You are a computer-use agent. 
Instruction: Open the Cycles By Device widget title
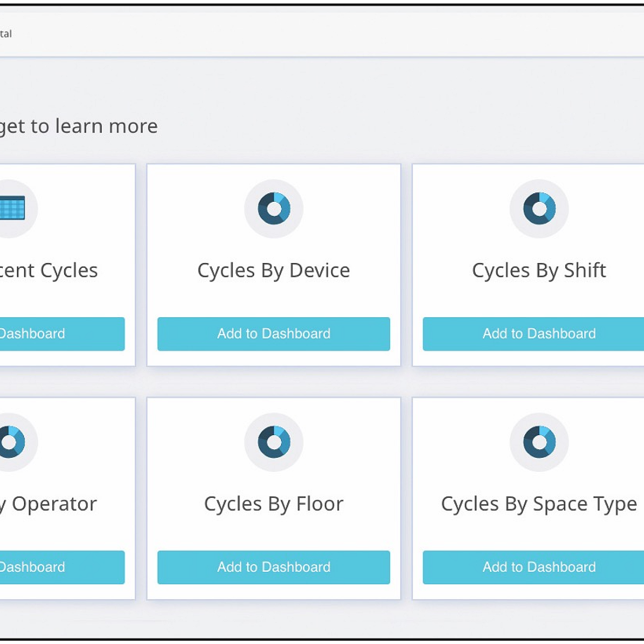(x=273, y=271)
